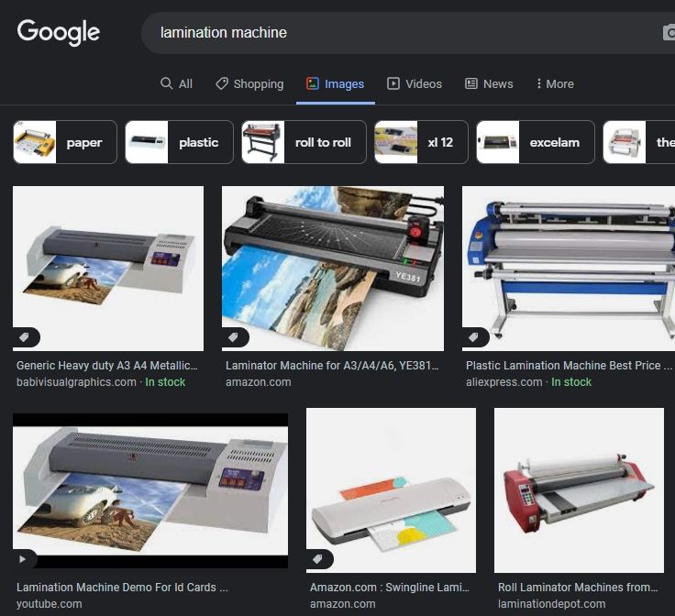Open 'Generic Heavy duty A3 A4 Metallic...' title link
Viewport: 675px width, 616px height.
point(106,366)
